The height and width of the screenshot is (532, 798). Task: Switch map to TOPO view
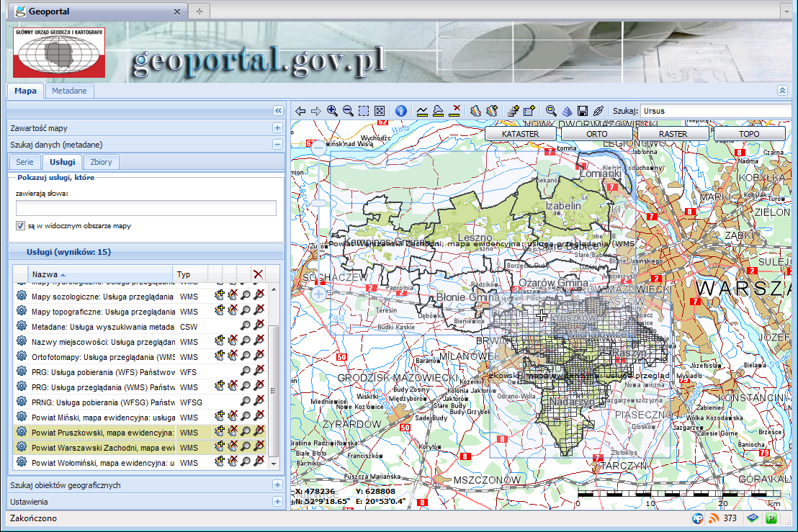pos(749,134)
